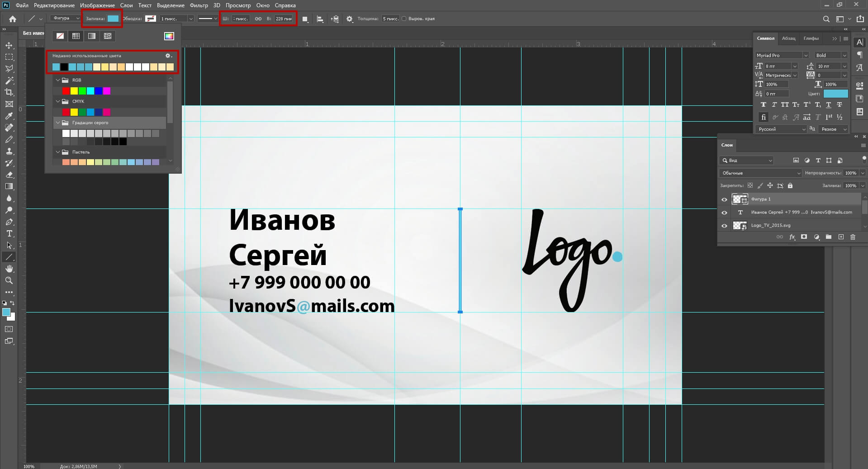The image size is (868, 469).
Task: Open the Заливка fill color swatch
Action: 113,19
